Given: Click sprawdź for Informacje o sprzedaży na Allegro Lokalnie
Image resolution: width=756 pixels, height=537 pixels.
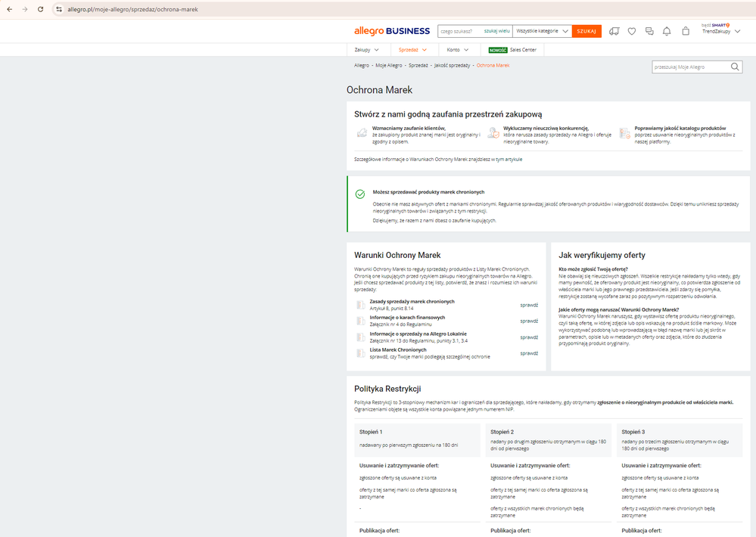Looking at the screenshot, I should (x=529, y=337).
